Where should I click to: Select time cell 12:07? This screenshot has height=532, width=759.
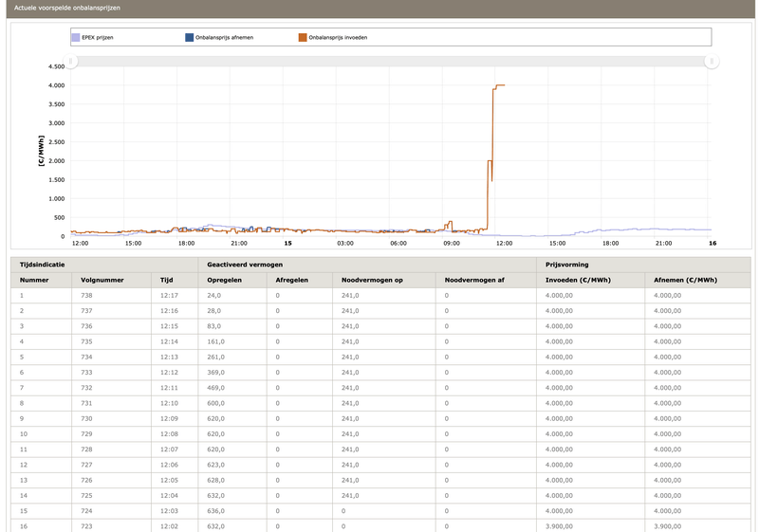tap(169, 449)
